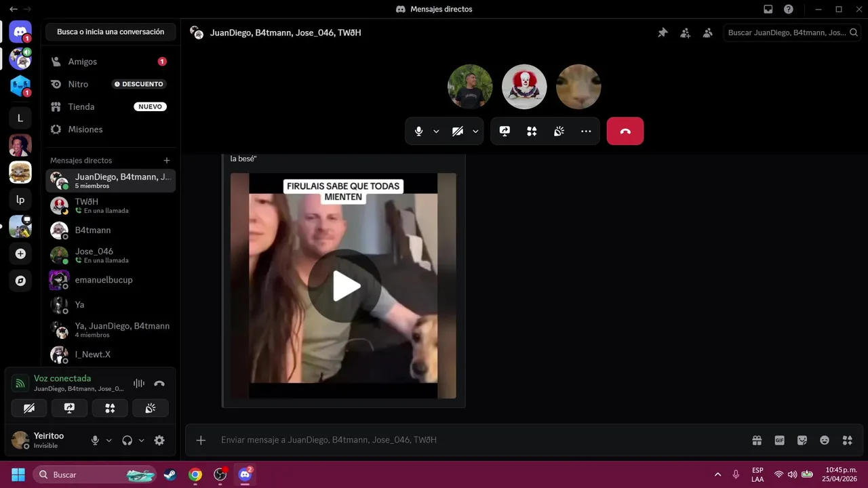Open input device dropdown in user panel
Screen dimensions: 868x488
(108, 441)
